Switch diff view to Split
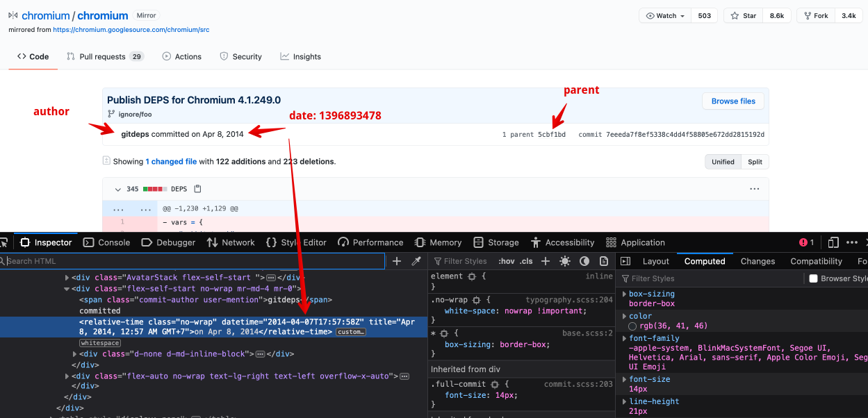The image size is (868, 418). point(755,162)
